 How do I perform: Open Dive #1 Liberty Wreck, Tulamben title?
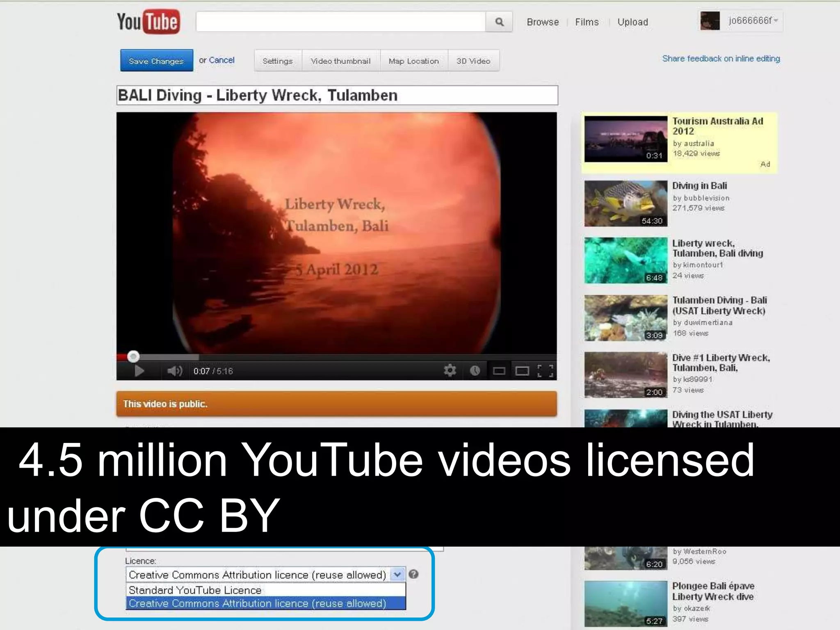[x=721, y=363]
